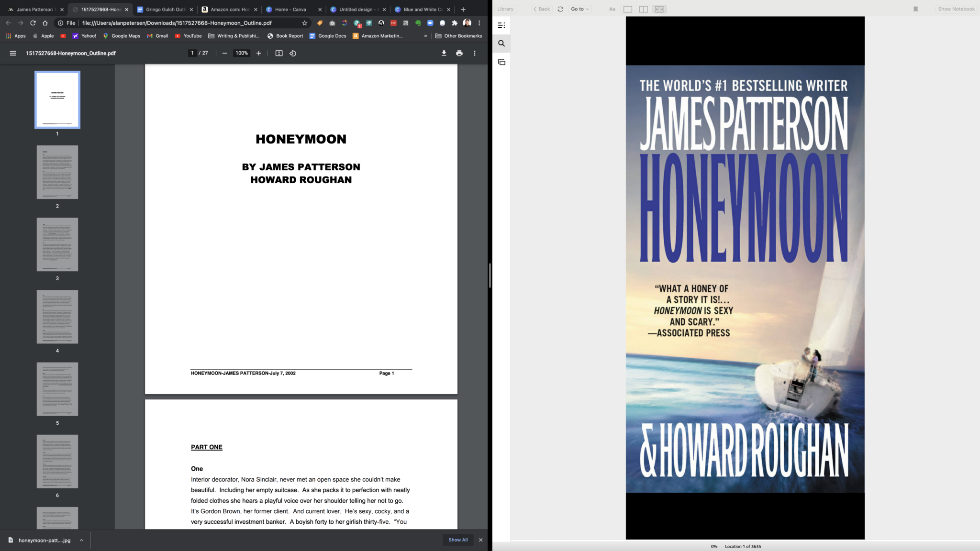
Task: Go to Chrome home page icon
Action: pos(45,23)
